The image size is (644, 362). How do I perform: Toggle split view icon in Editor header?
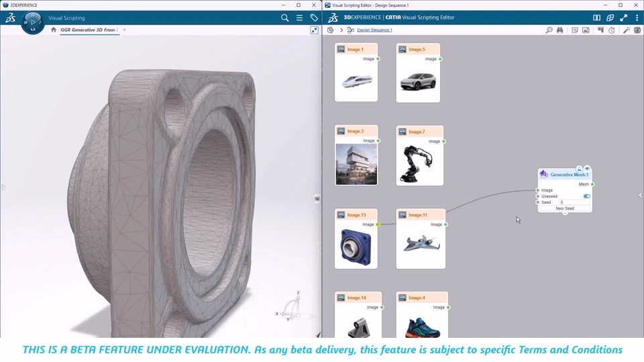click(x=597, y=17)
